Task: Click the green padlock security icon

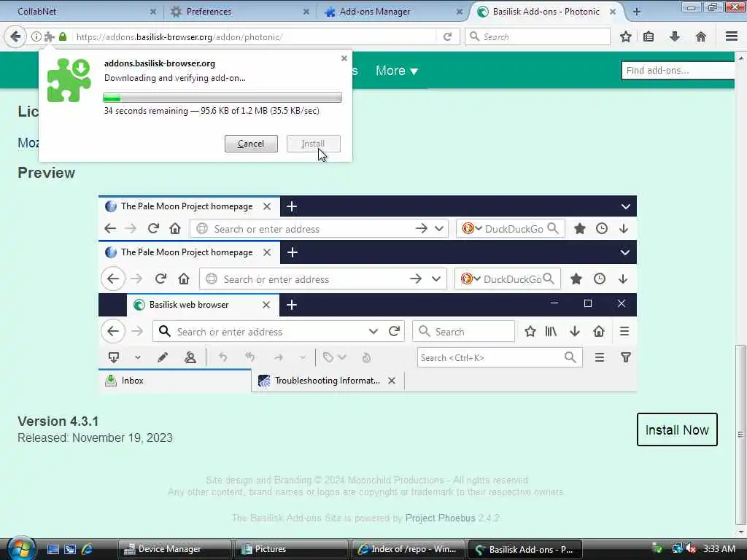Action: pyautogui.click(x=63, y=36)
